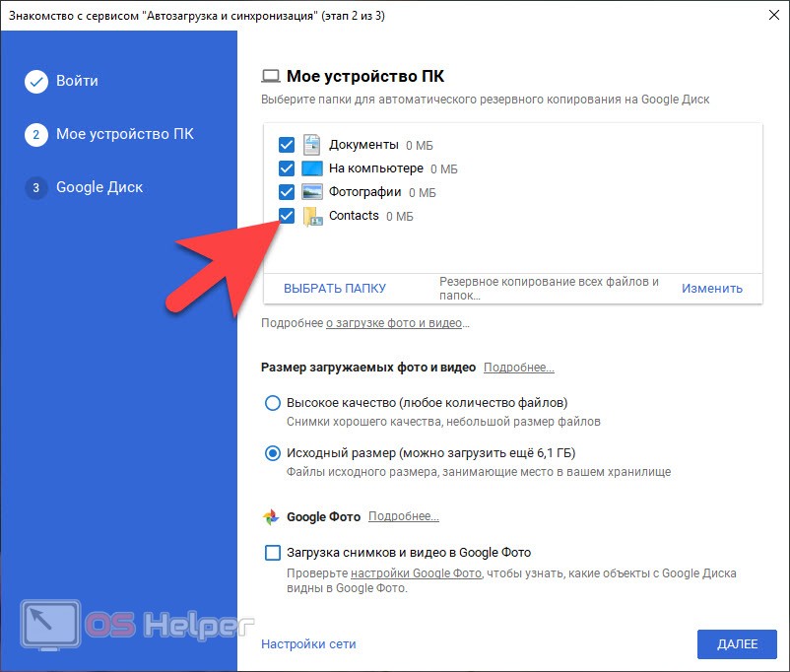Open the Настройки сети link
The image size is (790, 672).
click(x=308, y=644)
